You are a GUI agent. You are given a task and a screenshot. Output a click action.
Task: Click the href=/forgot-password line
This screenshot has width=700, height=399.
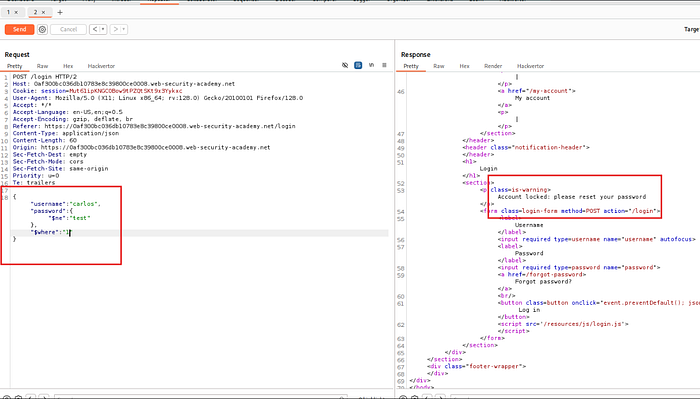pos(542,274)
